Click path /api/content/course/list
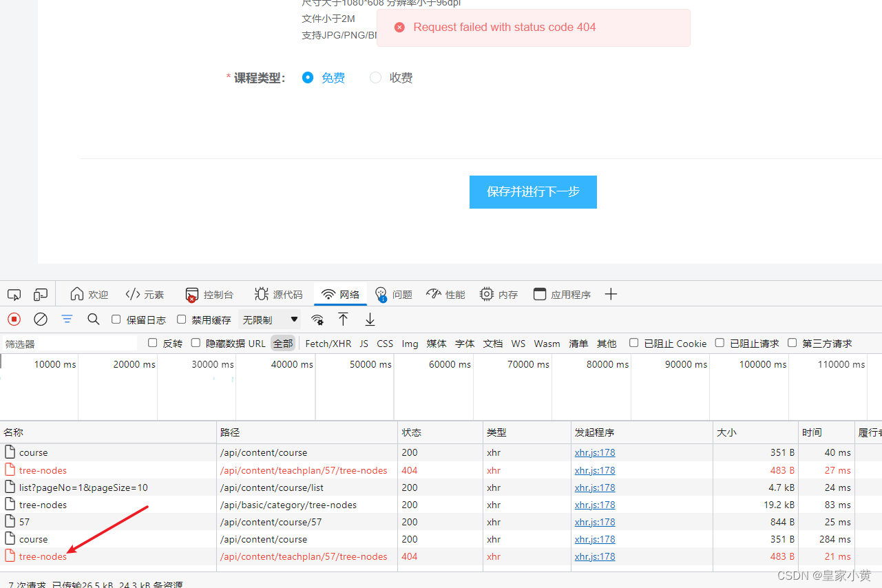 [x=271, y=487]
